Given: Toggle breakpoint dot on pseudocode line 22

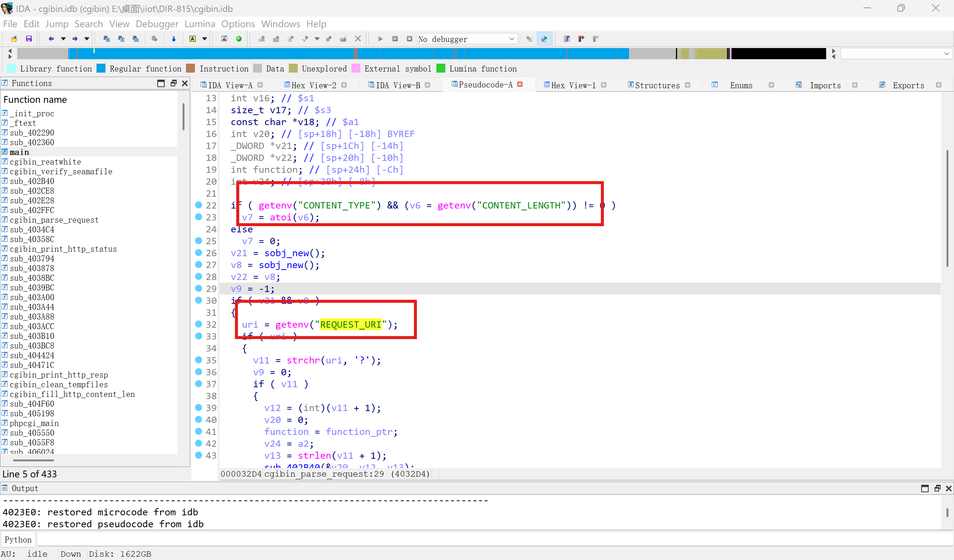Looking at the screenshot, I should (x=198, y=205).
